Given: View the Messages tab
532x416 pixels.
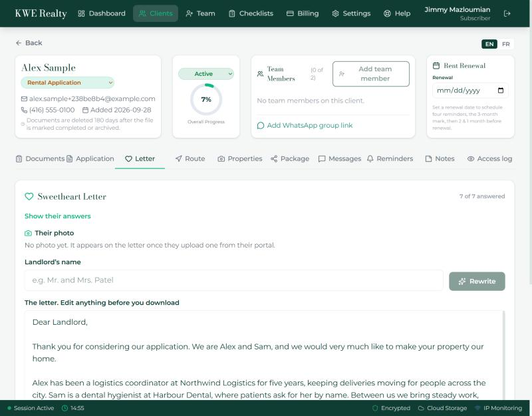Looking at the screenshot, I should pos(340,159).
